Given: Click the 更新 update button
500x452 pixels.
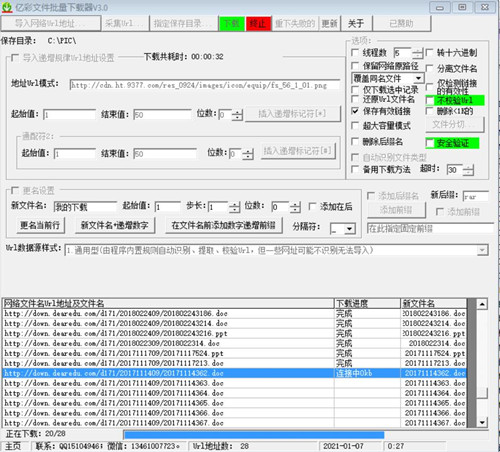Looking at the screenshot, I should [x=329, y=24].
